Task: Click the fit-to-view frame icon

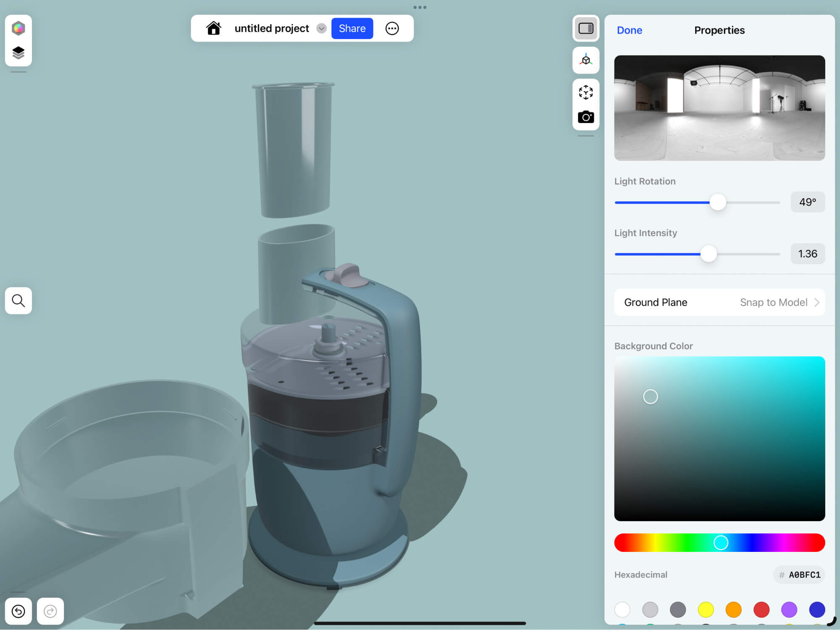Action: click(585, 92)
